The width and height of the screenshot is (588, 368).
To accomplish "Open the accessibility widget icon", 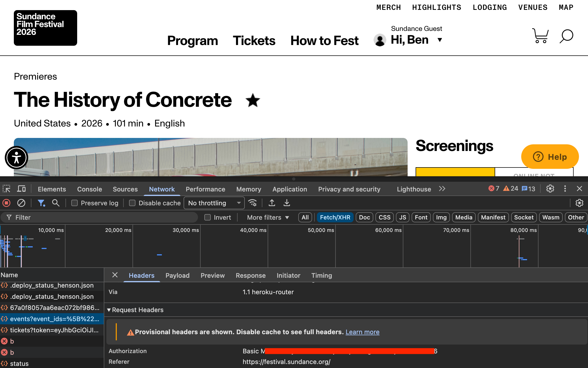I will click(x=16, y=158).
